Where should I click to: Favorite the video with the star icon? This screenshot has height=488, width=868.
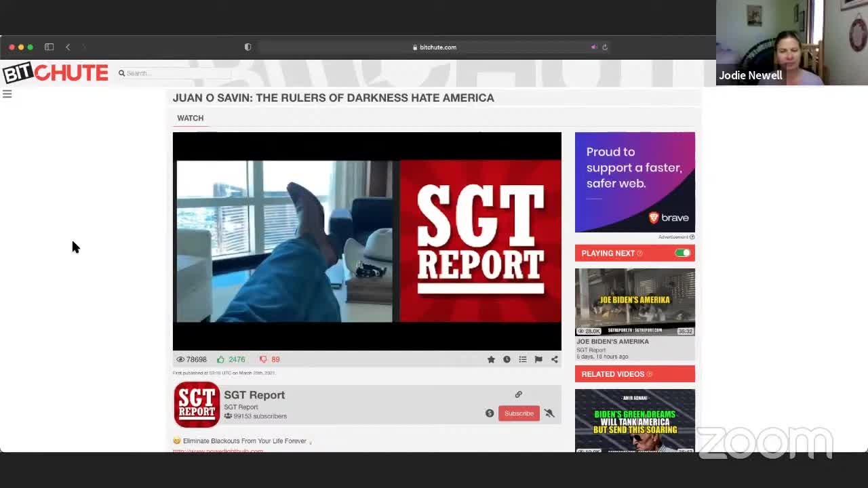coord(491,359)
